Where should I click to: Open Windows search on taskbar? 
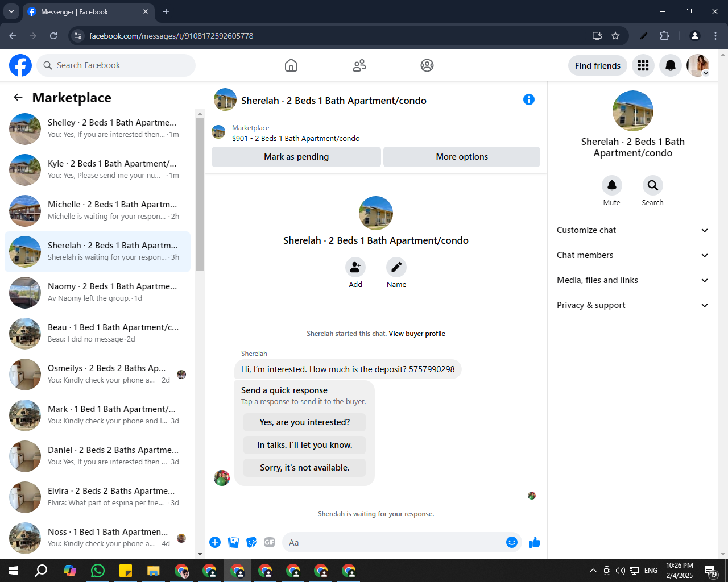pos(41,571)
